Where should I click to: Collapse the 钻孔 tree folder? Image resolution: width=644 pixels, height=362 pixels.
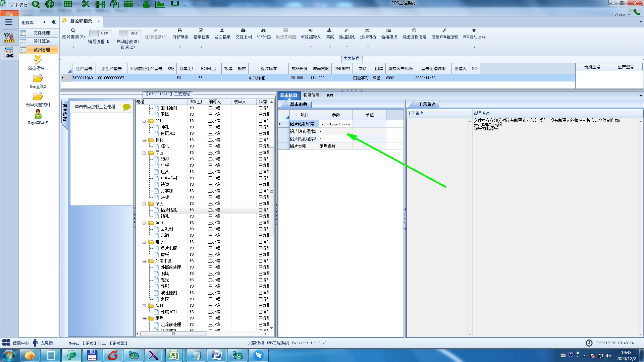coord(144,204)
